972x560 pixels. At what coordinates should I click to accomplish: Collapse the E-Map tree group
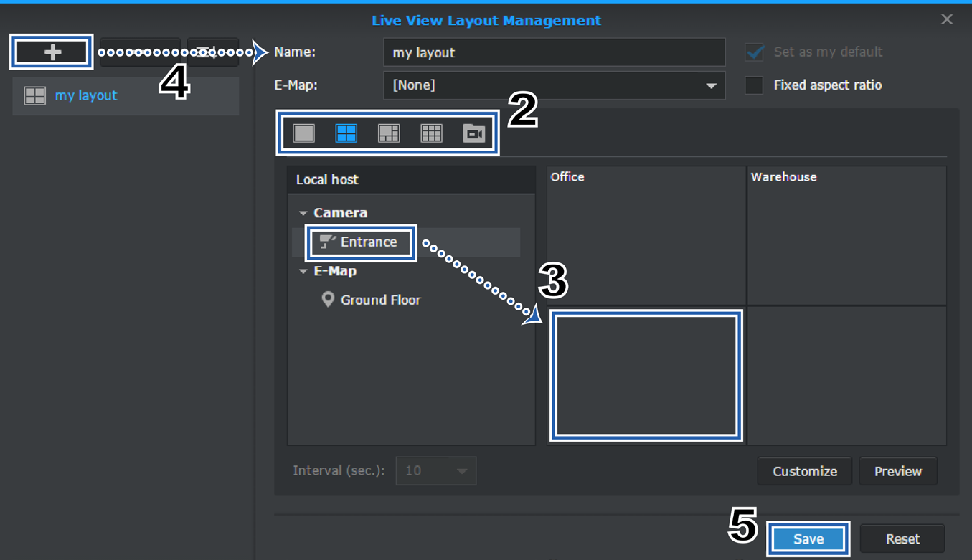(303, 271)
